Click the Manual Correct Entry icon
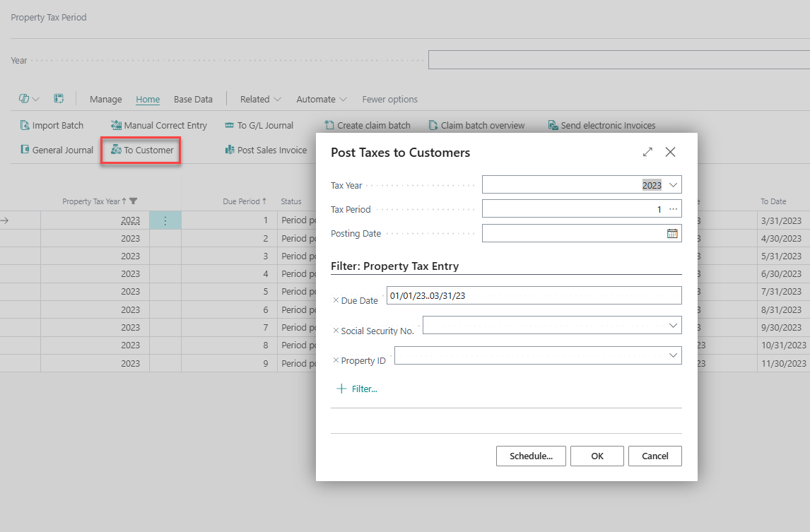810x532 pixels. (x=116, y=126)
